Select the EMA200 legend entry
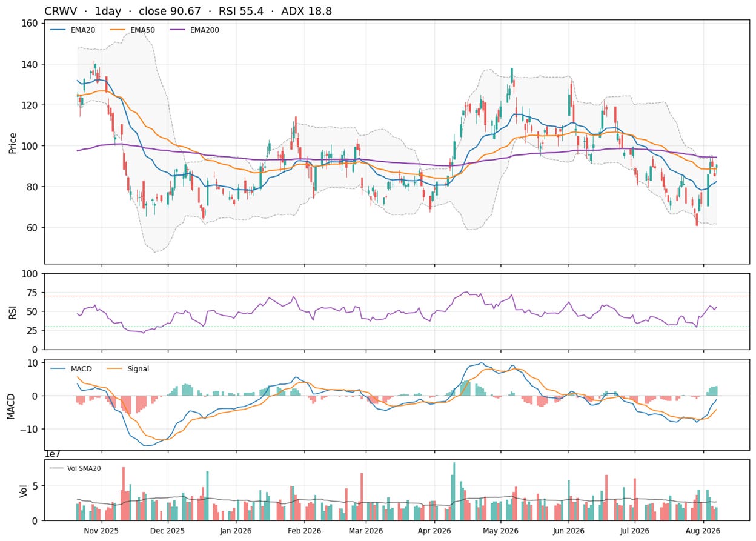The height and width of the screenshot is (541, 756). point(205,29)
